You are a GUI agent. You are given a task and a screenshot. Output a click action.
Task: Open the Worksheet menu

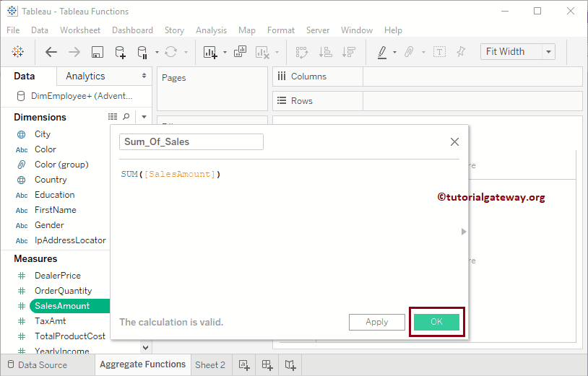click(x=80, y=30)
